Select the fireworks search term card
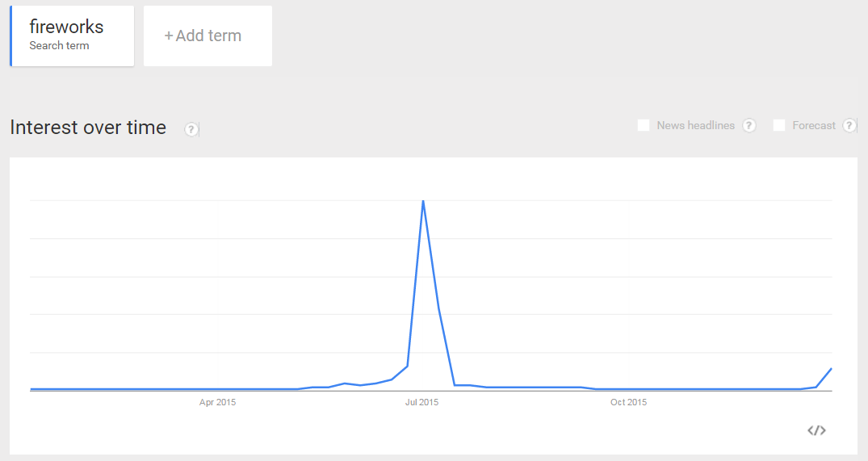868x461 pixels. [72, 36]
